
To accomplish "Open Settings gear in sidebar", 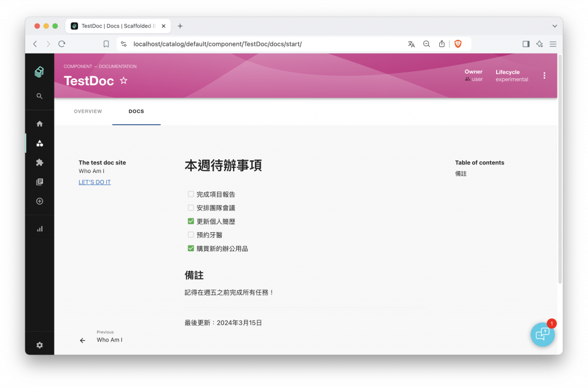I will click(40, 345).
